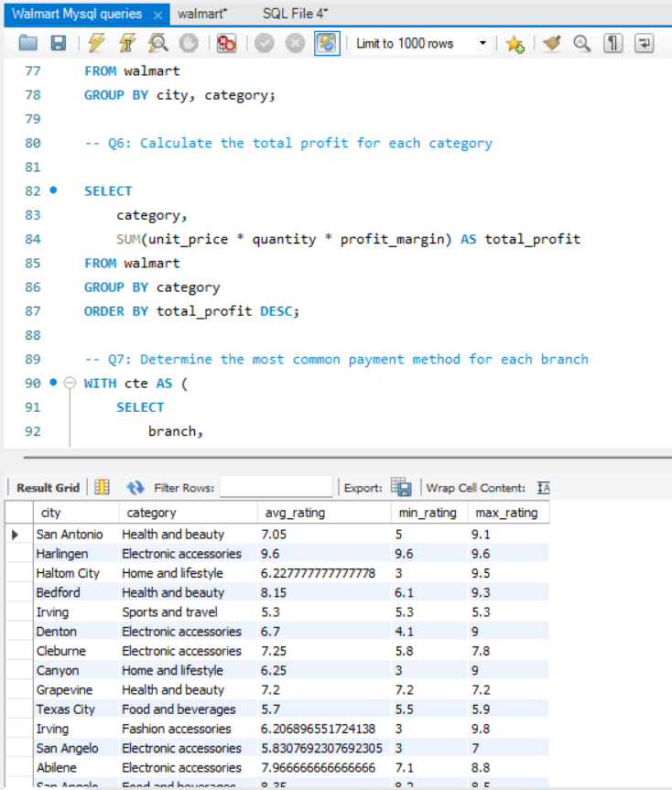Click the Filter Rows input field
The image size is (672, 790).
click(277, 488)
